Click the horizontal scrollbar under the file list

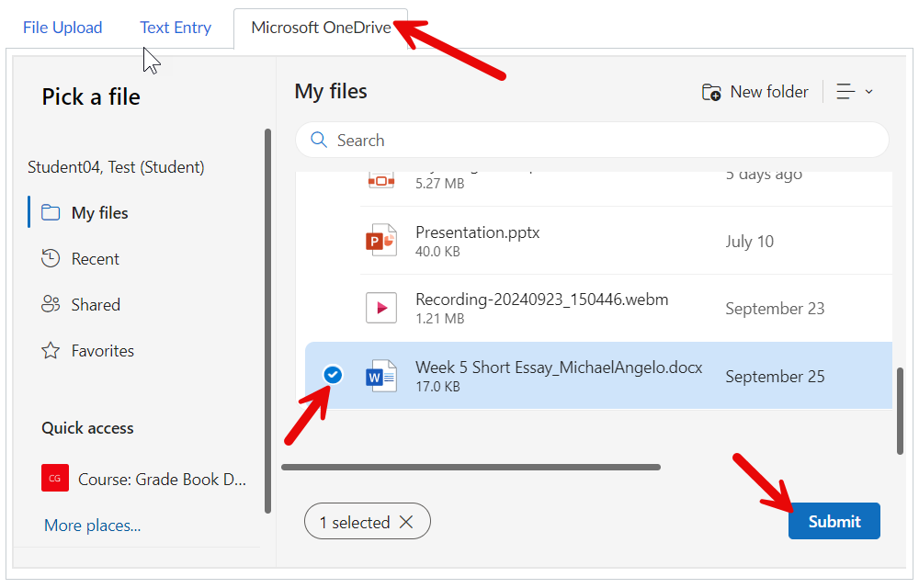tap(471, 468)
